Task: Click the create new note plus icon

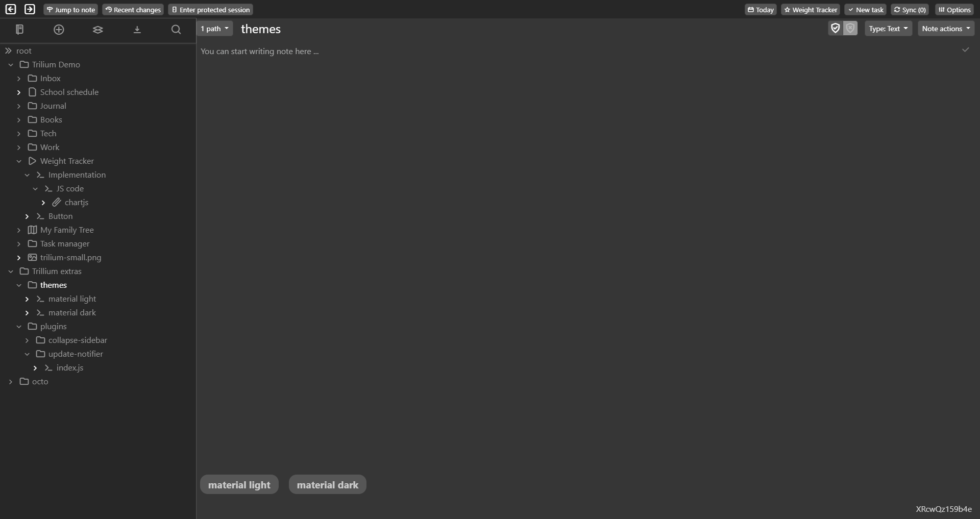Action: [59, 30]
